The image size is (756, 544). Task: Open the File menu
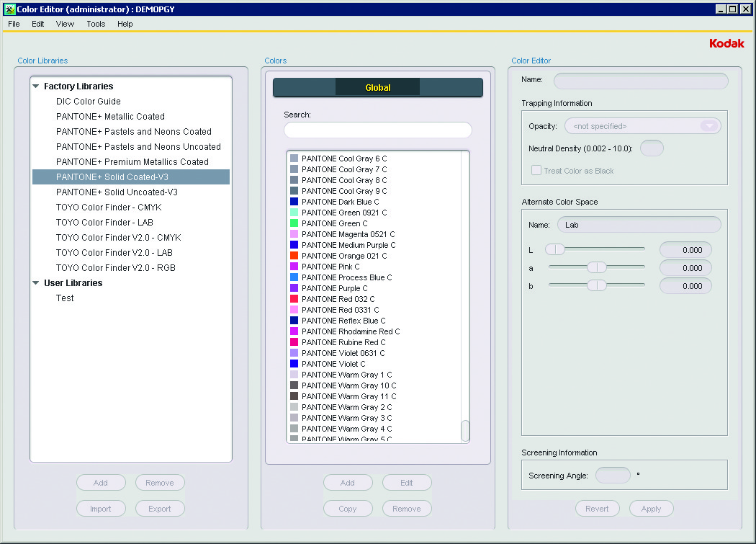[14, 24]
